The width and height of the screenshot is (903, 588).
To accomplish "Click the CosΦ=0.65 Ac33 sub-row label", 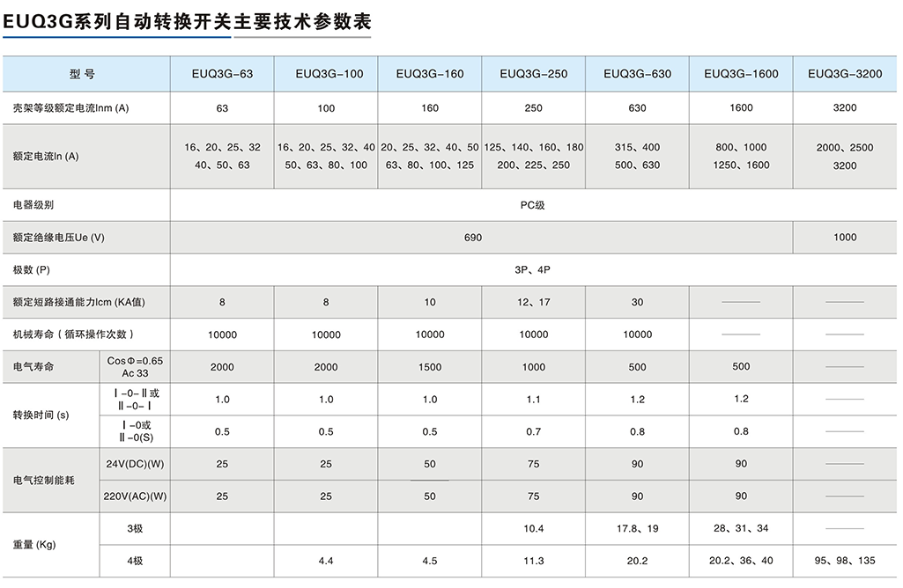I will tap(134, 366).
